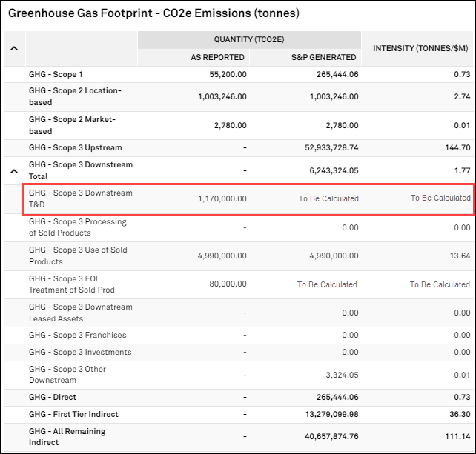The height and width of the screenshot is (454, 476).
Task: Select the GHG - All Remaining Indirect row
Action: (x=67, y=437)
